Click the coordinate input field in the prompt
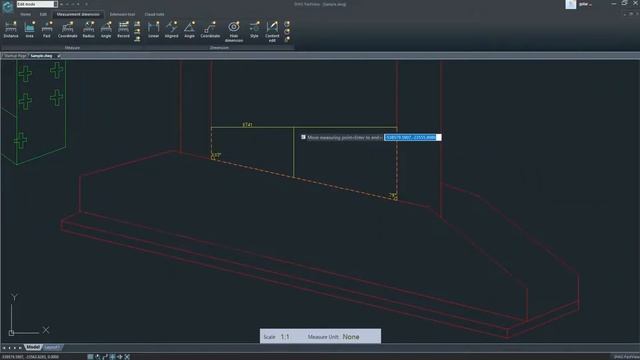The width and height of the screenshot is (640, 360). [413, 138]
